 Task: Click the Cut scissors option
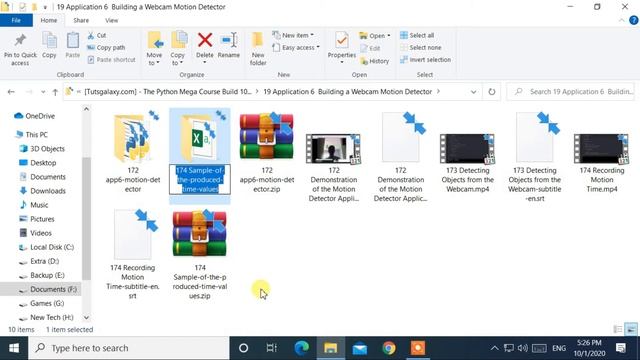click(96, 36)
